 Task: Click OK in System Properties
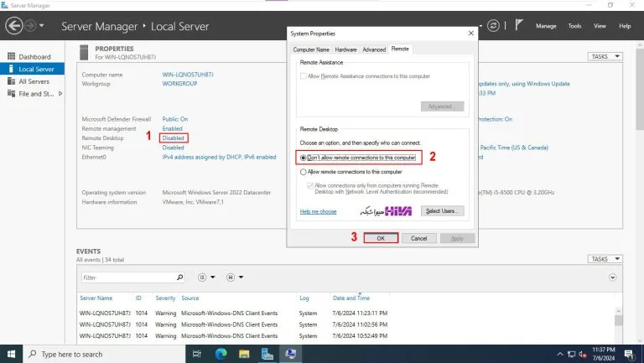(x=381, y=238)
